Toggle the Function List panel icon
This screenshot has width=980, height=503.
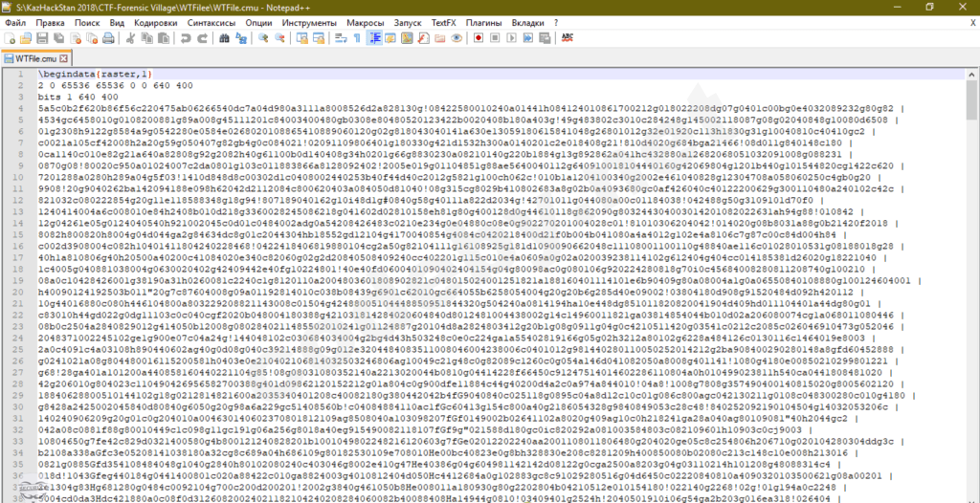(x=423, y=38)
